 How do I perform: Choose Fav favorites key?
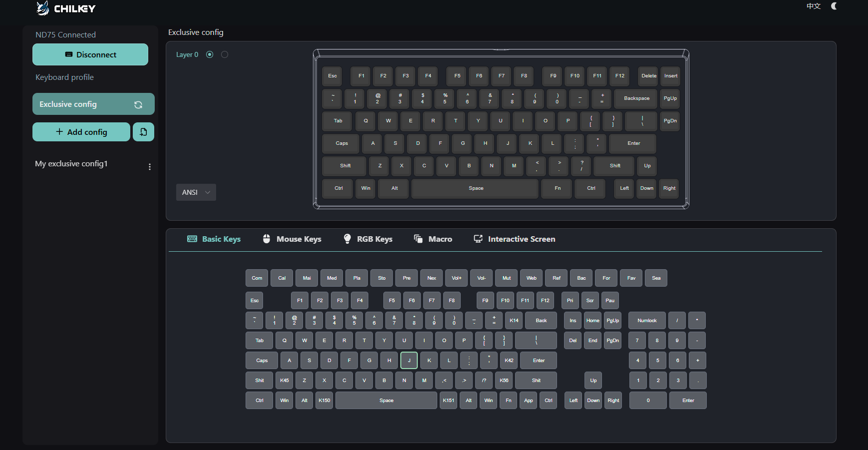click(631, 278)
